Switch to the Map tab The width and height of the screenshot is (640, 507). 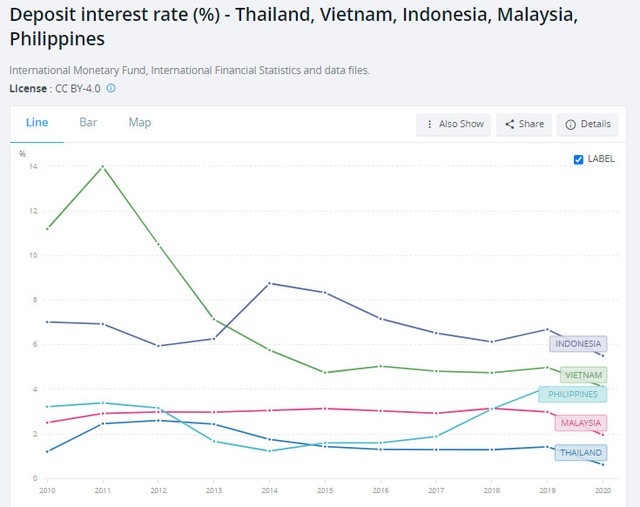point(139,122)
